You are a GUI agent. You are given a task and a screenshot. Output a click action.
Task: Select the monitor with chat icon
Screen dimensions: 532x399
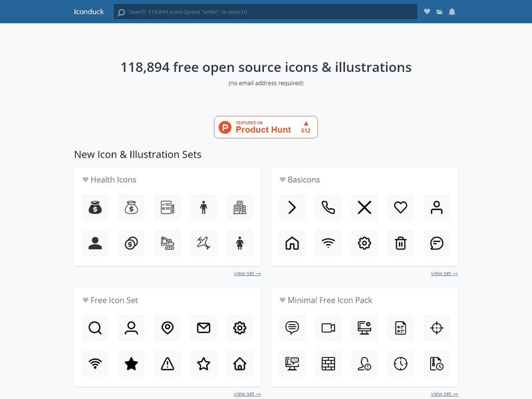pyautogui.click(x=292, y=364)
